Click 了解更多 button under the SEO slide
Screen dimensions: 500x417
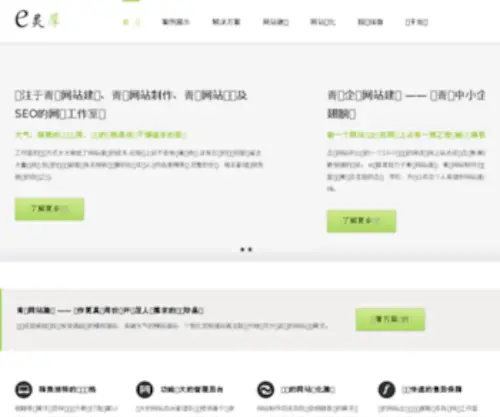[49, 209]
